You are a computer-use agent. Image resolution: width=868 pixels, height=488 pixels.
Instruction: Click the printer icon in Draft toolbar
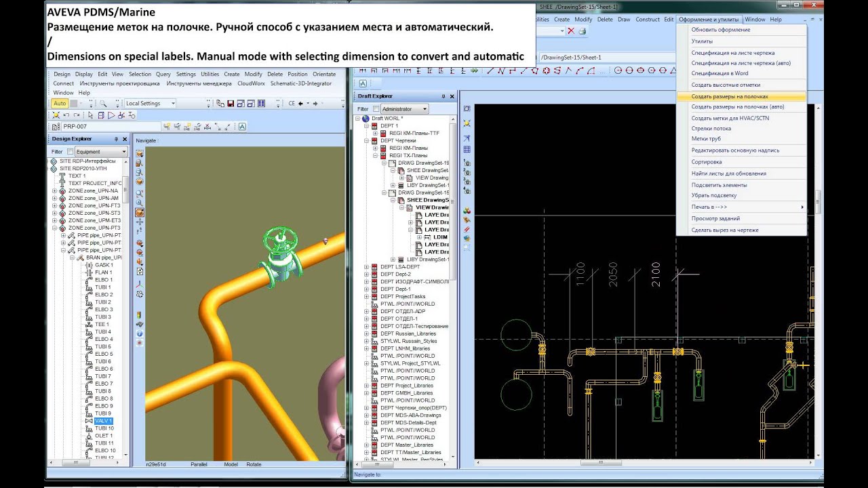(583, 30)
